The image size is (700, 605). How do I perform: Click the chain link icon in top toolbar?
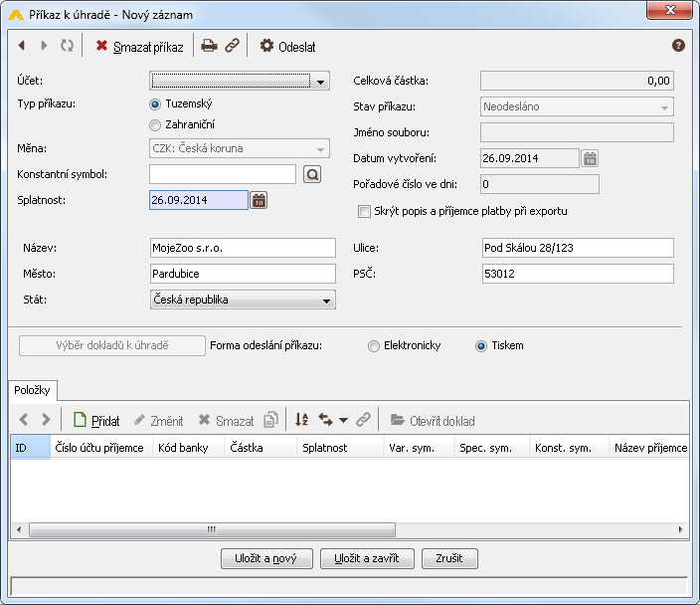pos(232,46)
